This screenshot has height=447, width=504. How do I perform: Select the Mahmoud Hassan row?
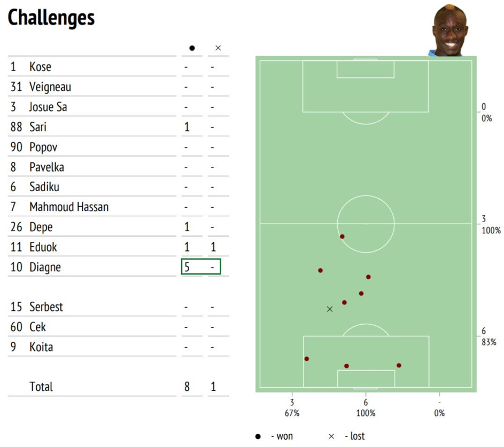[x=118, y=207]
